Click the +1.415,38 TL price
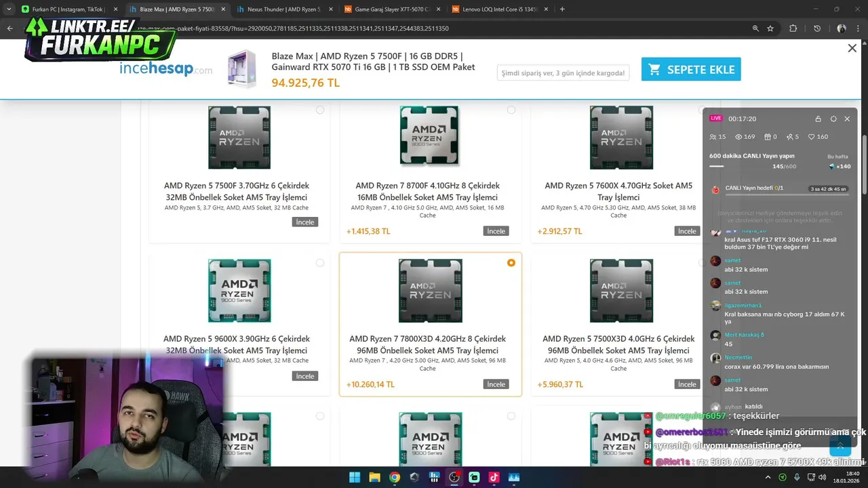 point(368,231)
